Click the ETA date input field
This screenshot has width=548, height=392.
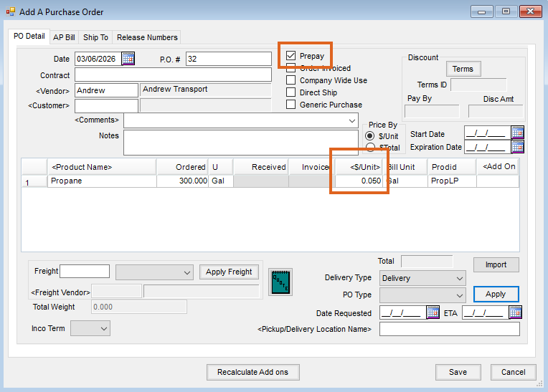click(486, 312)
